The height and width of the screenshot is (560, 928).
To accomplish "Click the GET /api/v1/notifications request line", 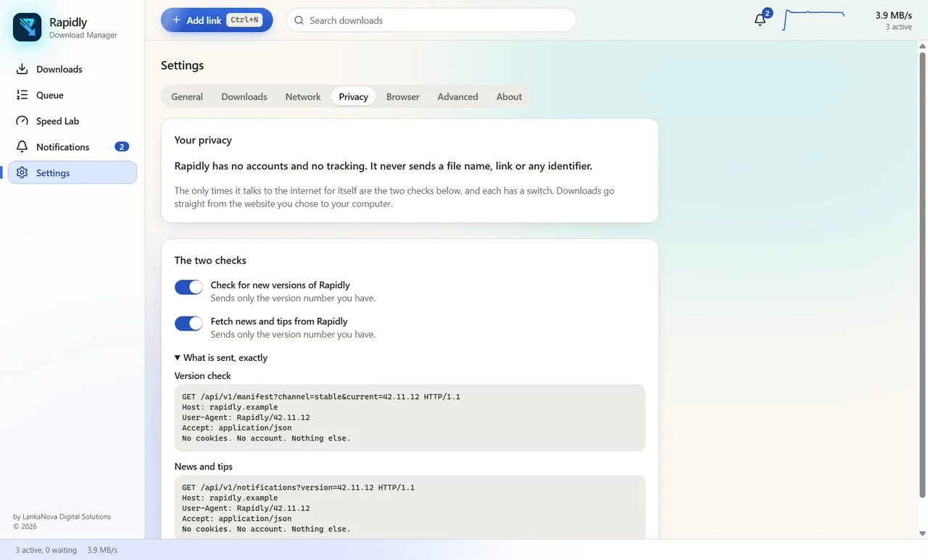I will (x=298, y=488).
